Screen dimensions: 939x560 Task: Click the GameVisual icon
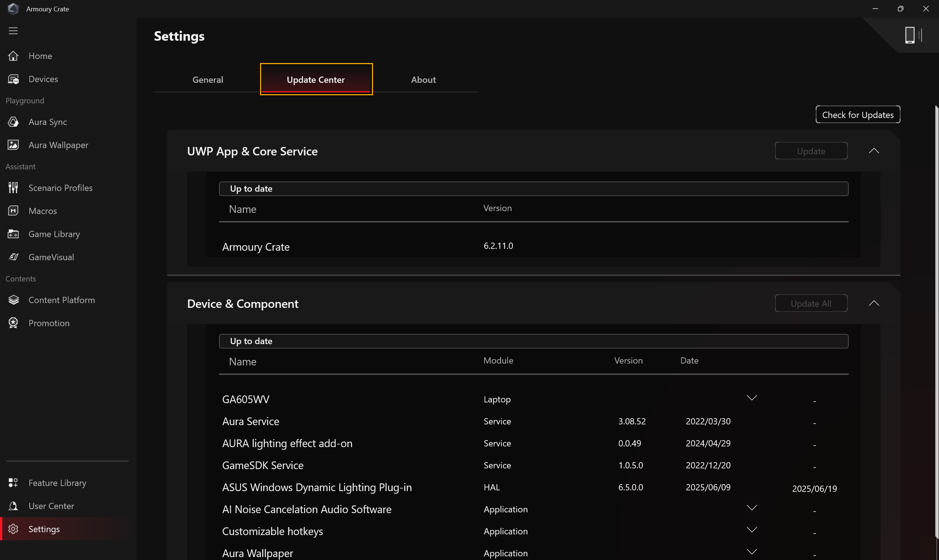13,257
